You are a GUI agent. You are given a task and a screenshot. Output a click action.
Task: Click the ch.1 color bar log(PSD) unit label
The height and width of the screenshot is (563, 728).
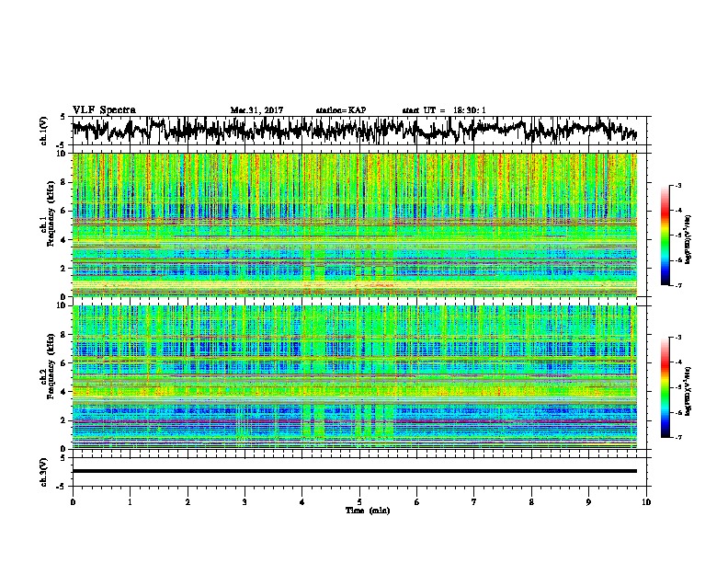coord(688,240)
